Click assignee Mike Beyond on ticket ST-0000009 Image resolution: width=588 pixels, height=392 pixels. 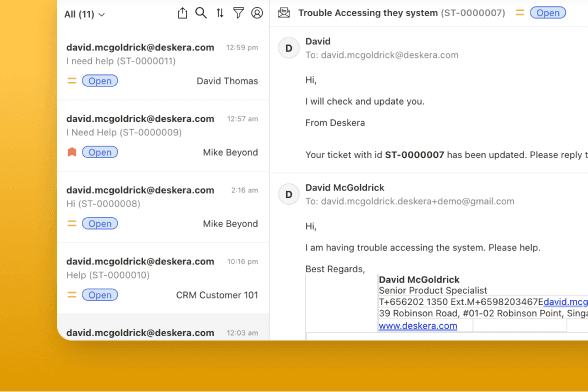click(x=230, y=152)
